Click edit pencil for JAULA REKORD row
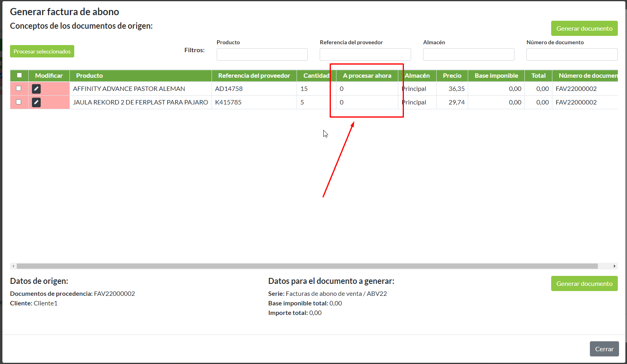The height and width of the screenshot is (364, 627). (x=36, y=102)
